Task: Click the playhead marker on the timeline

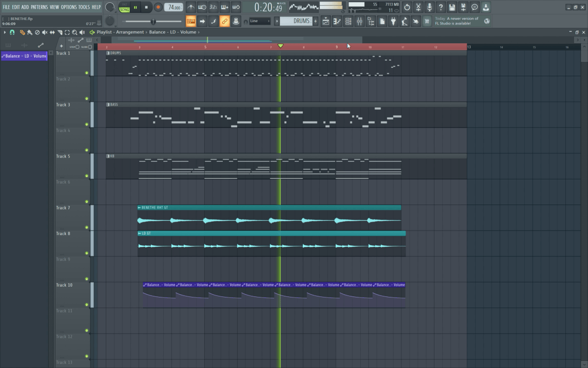Action: 280,46
